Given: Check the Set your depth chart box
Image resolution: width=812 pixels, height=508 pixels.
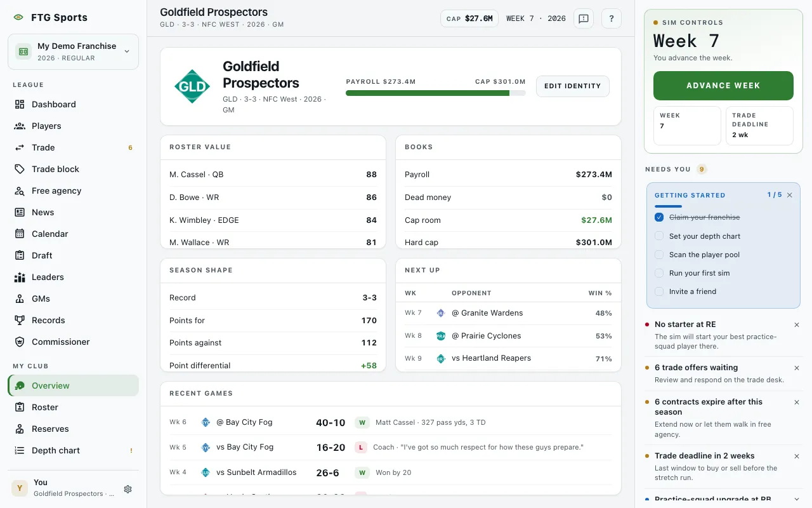Looking at the screenshot, I should coord(659,236).
